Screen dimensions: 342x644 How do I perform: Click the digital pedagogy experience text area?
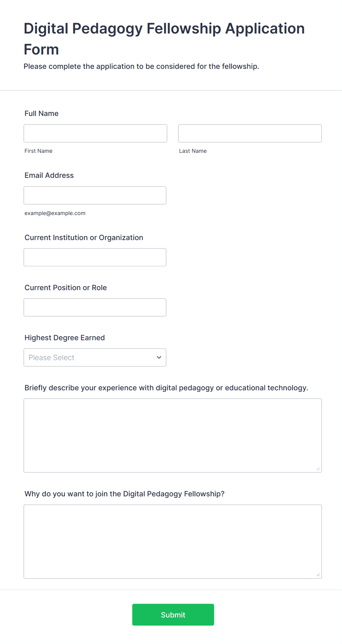(x=172, y=435)
